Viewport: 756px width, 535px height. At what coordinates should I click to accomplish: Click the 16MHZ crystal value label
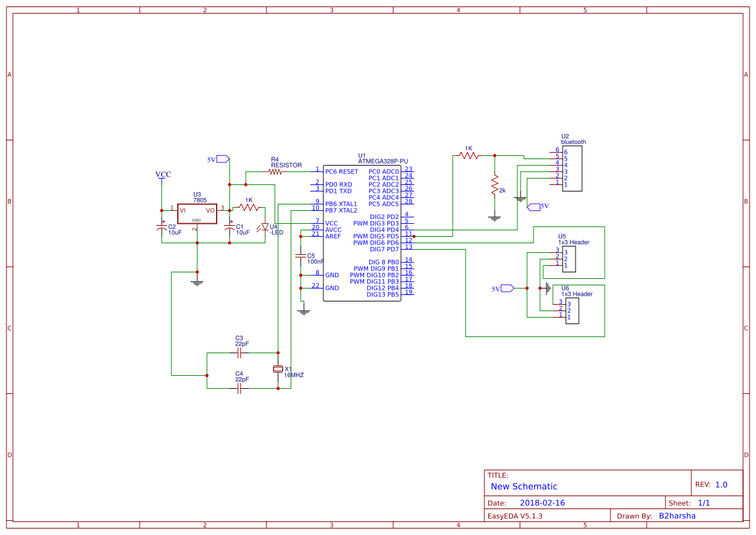point(294,375)
